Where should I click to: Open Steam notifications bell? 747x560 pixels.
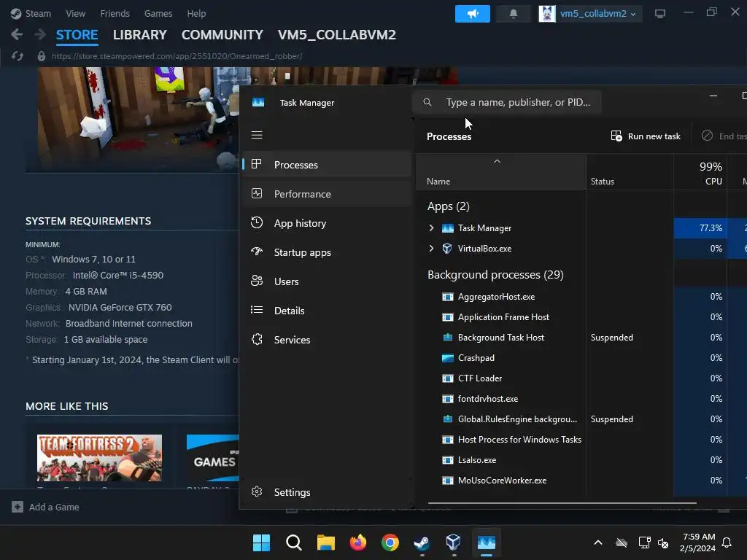click(x=513, y=13)
